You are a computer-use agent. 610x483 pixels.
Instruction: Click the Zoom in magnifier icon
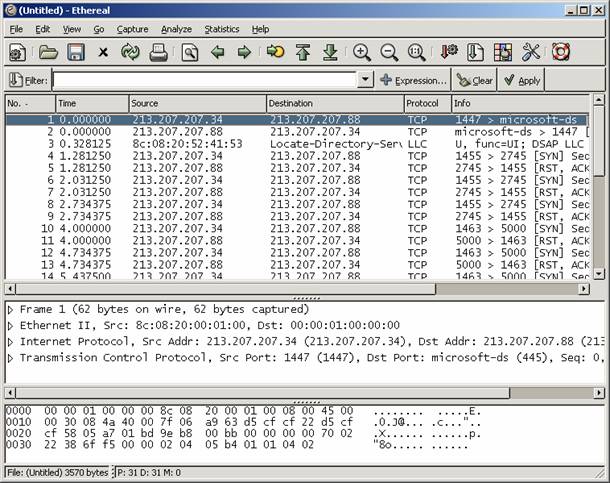362,52
